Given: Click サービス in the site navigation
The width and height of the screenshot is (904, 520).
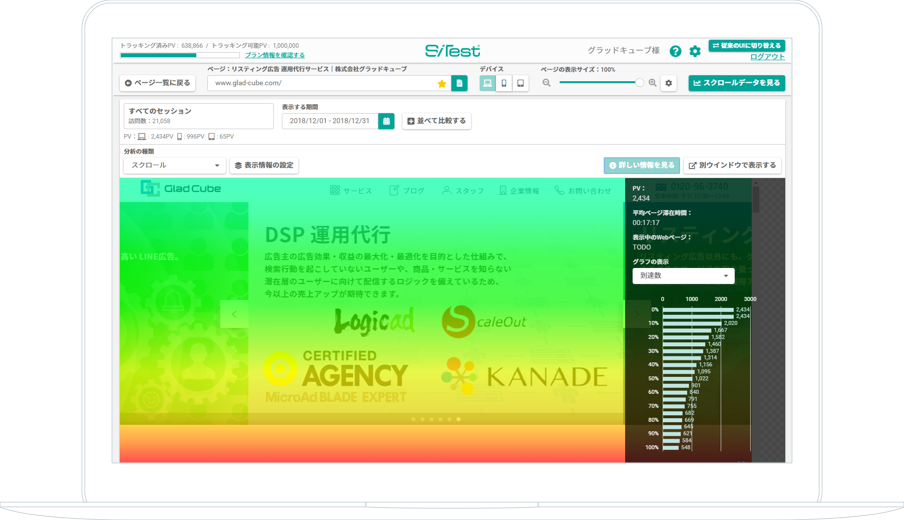Looking at the screenshot, I should (351, 190).
